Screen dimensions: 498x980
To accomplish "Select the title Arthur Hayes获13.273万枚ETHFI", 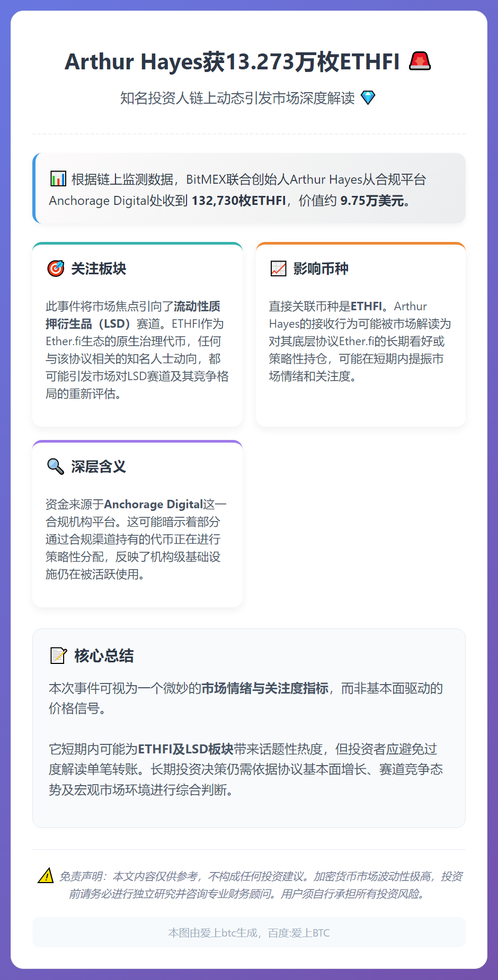I will click(232, 61).
